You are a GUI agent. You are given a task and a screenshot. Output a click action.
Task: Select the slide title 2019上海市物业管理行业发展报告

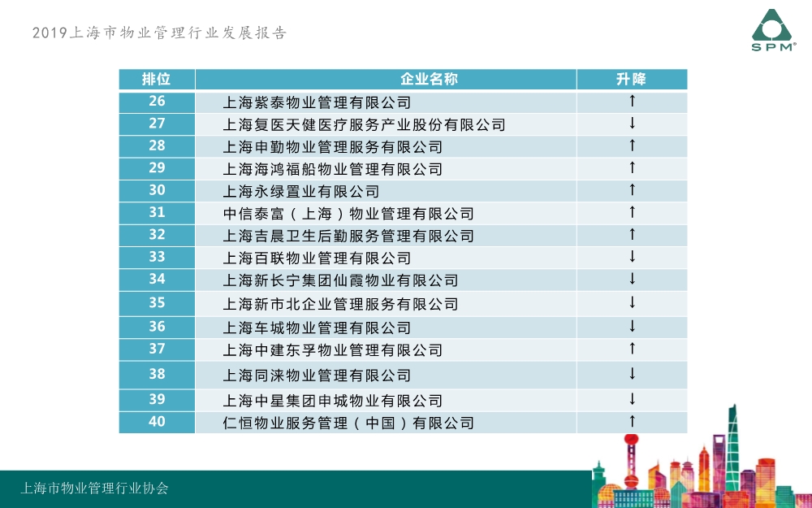160,33
